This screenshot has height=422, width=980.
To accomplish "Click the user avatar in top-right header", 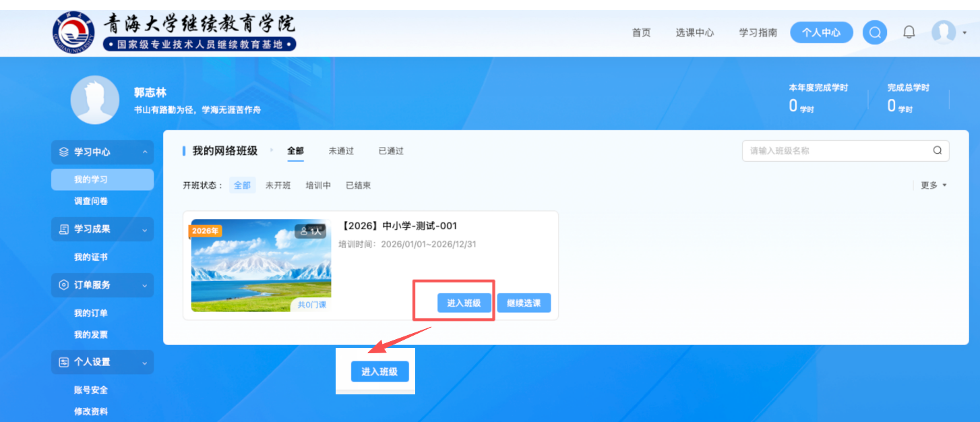I will (944, 32).
